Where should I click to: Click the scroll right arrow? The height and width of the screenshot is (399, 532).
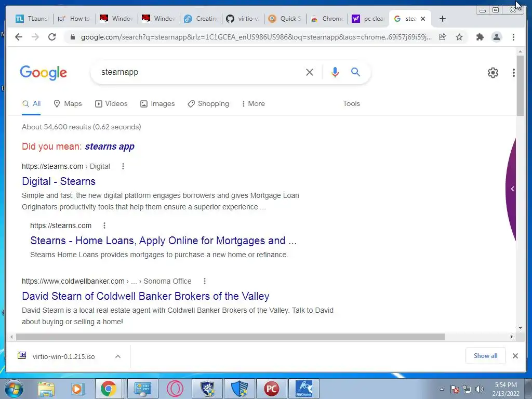[512, 337]
